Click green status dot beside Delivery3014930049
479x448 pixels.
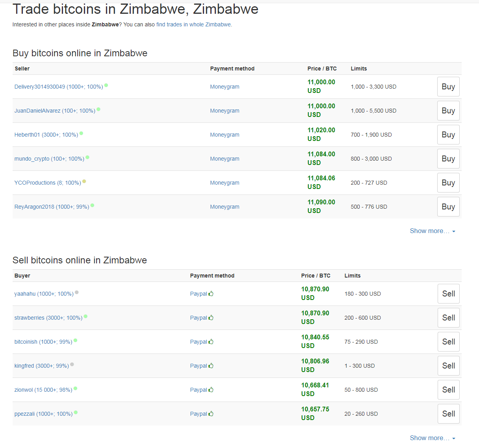tap(106, 85)
